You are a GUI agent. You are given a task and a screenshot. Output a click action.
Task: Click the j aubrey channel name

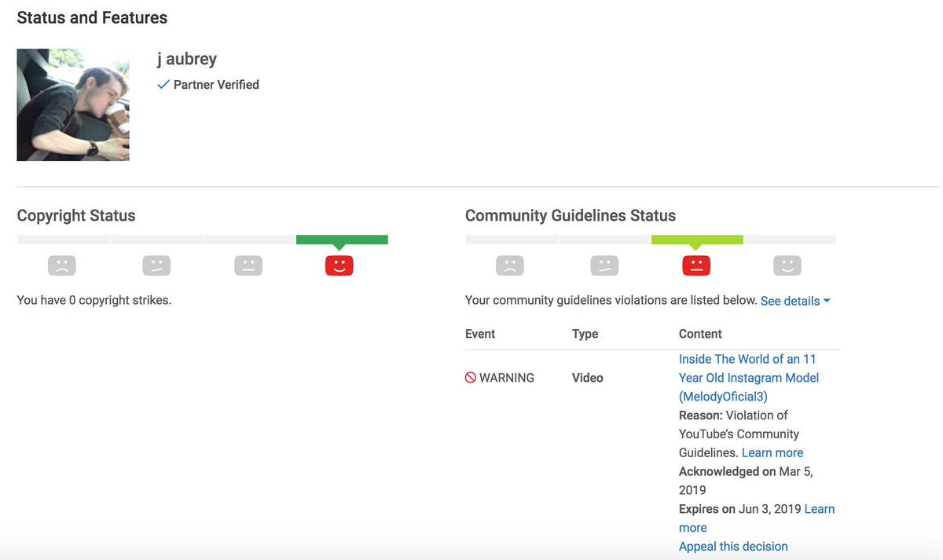pyautogui.click(x=187, y=60)
